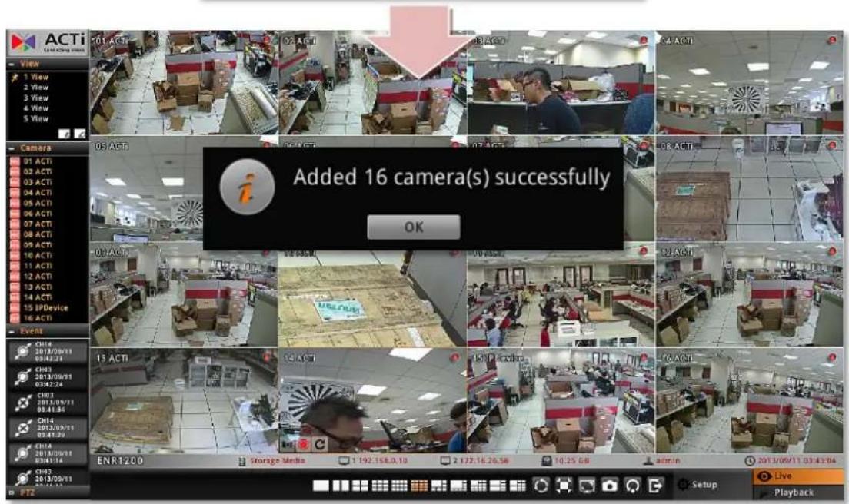The width and height of the screenshot is (849, 504).
Task: Click the camera icon beside 01 ACTi
Action: [x=15, y=161]
